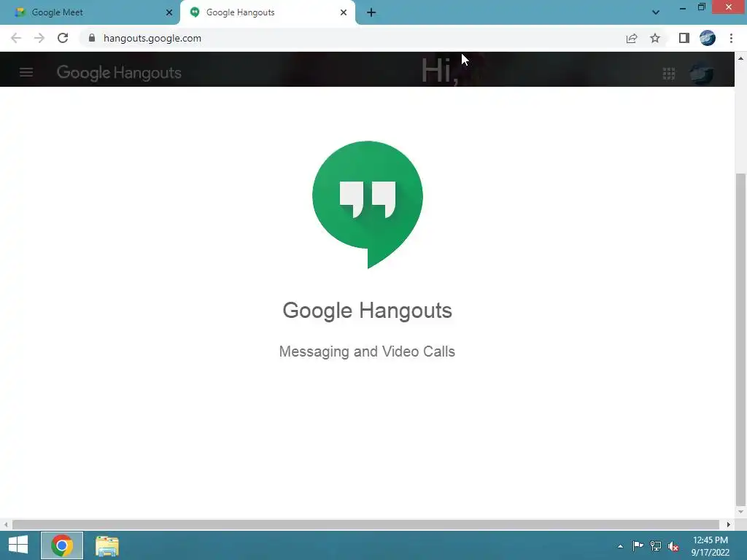Open Chrome's three-dot menu

pos(731,38)
